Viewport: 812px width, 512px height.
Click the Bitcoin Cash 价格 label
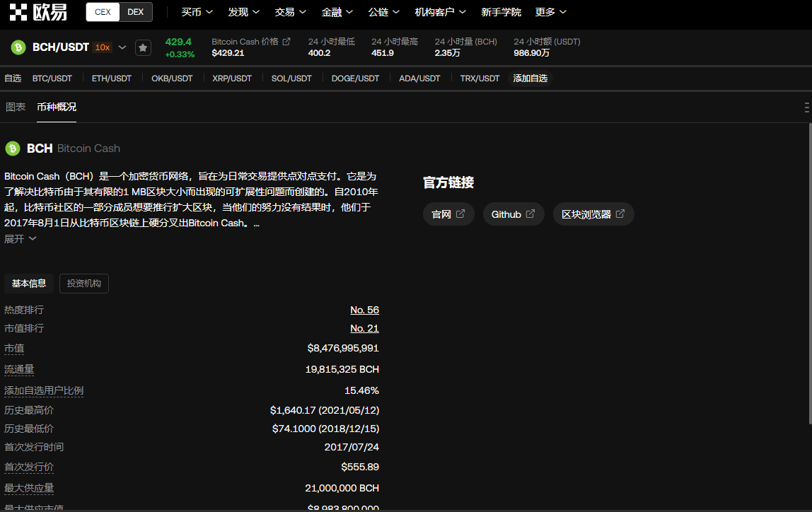tap(245, 42)
